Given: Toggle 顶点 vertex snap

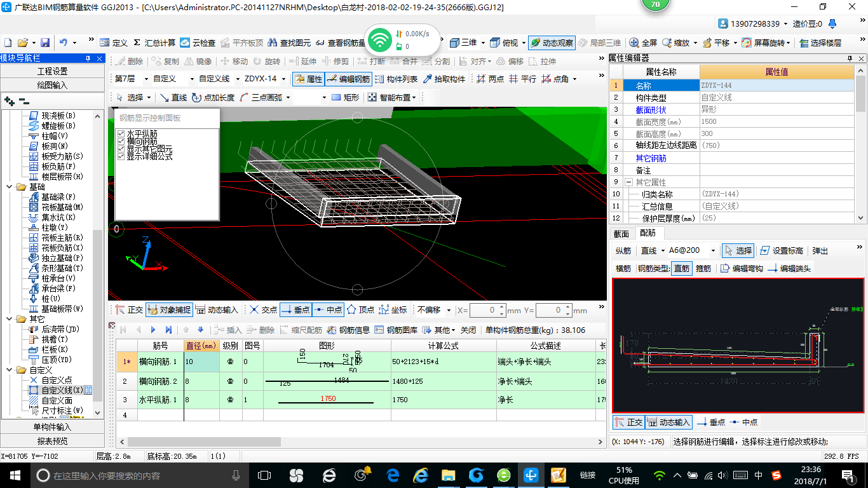Looking at the screenshot, I should click(360, 310).
